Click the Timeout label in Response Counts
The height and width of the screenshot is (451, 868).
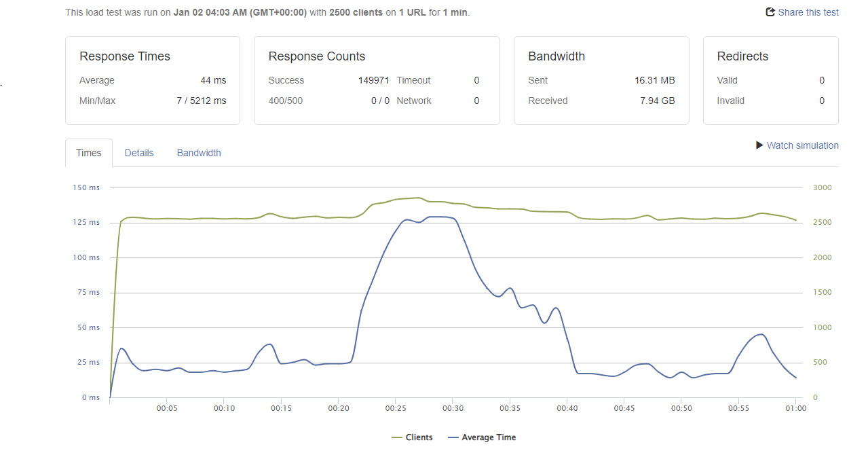click(x=413, y=80)
